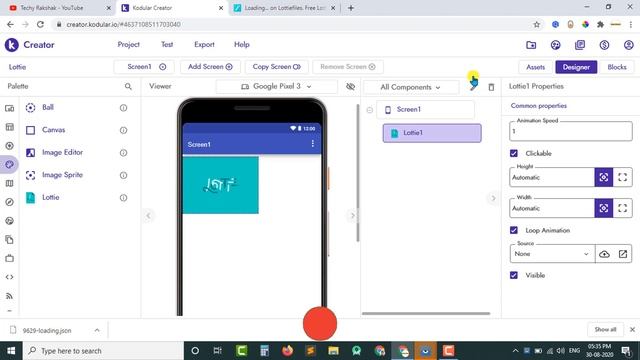Screen dimensions: 640x360
Task: Collapse the properties panel chevron
Action: click(493, 198)
